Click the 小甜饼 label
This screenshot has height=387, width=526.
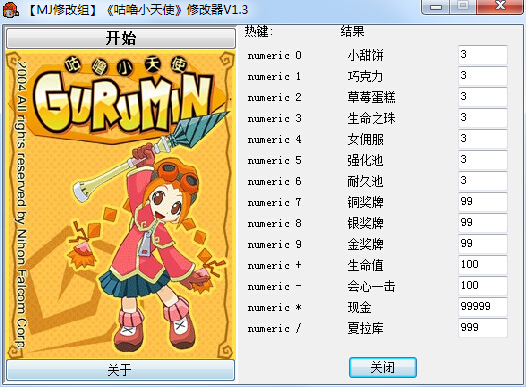click(365, 55)
